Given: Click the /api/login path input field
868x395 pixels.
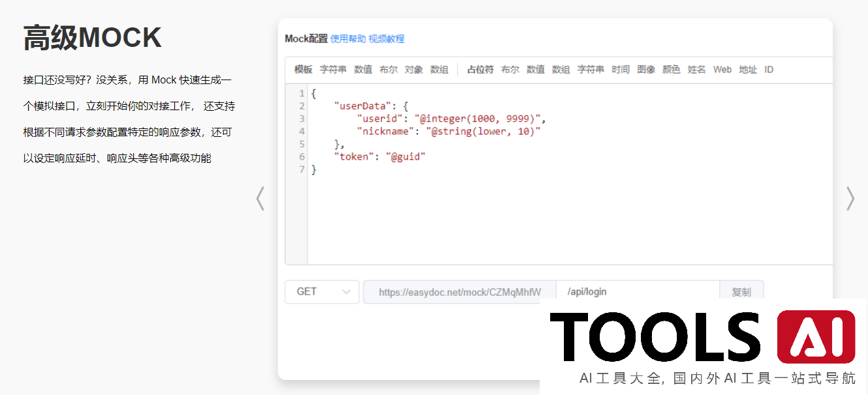Looking at the screenshot, I should pos(637,292).
